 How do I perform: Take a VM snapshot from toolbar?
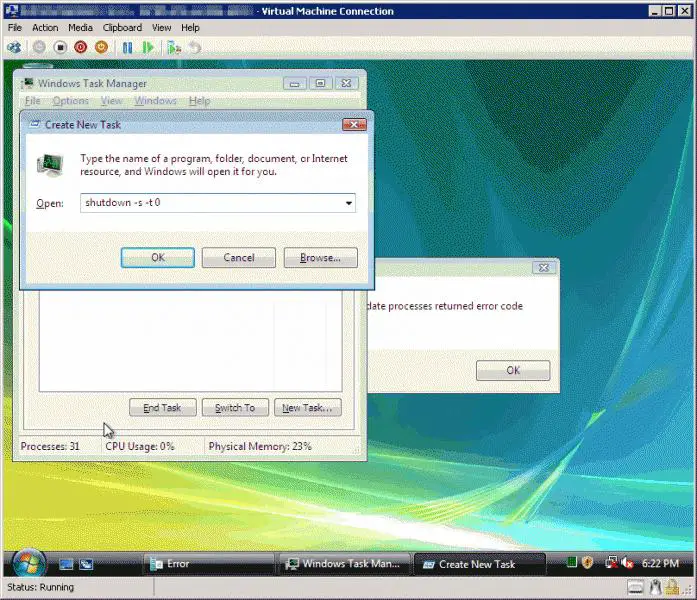point(174,48)
